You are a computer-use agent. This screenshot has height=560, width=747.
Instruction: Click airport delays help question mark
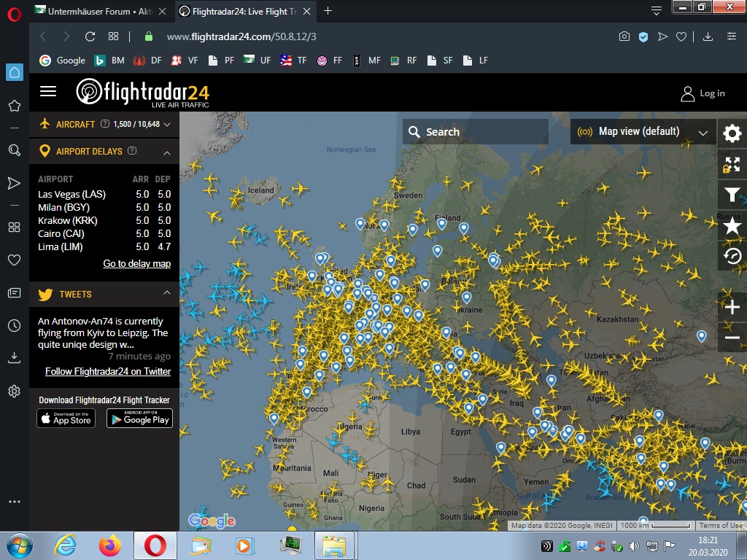133,150
